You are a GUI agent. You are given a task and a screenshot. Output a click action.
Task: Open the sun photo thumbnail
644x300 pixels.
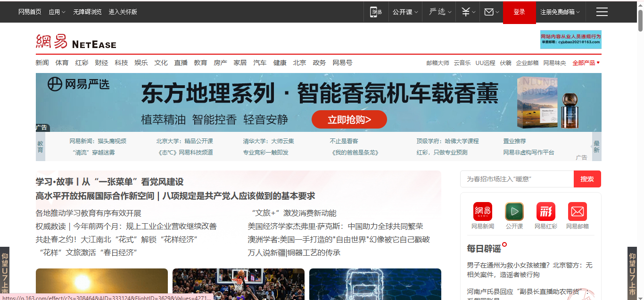pyautogui.click(x=102, y=284)
